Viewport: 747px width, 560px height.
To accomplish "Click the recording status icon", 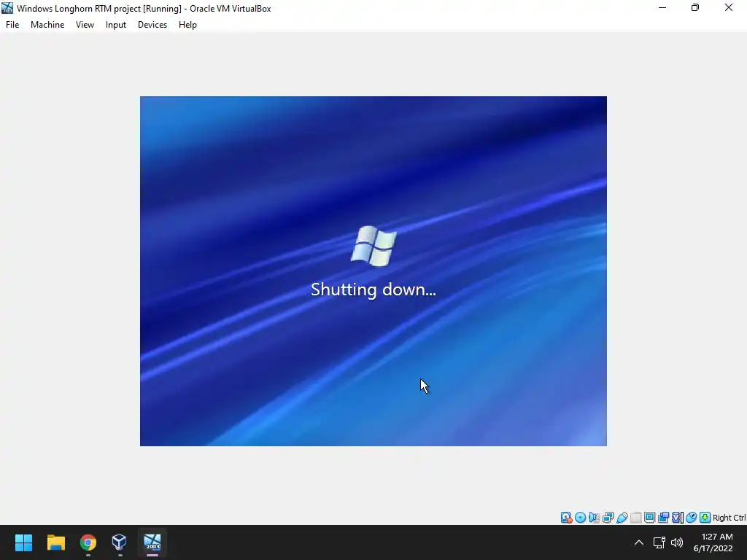I will pos(663,517).
